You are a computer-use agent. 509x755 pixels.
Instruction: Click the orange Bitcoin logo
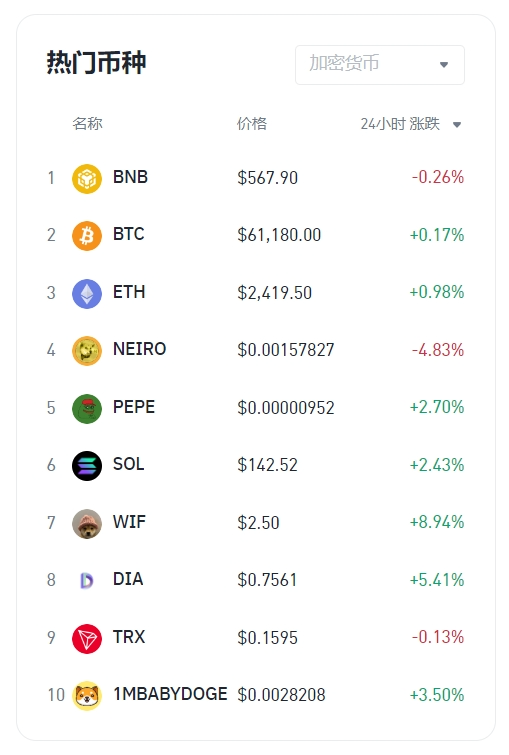click(87, 236)
